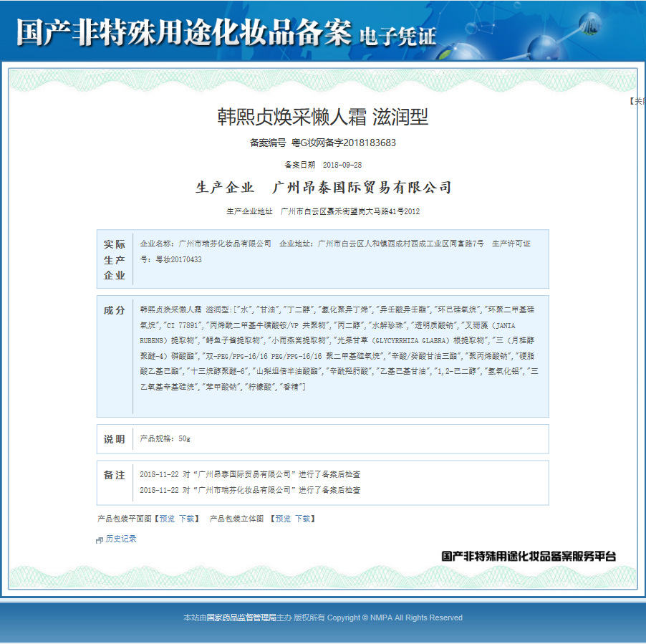Image resolution: width=646 pixels, height=644 pixels.
Task: Click the first 2018-11-22 remark about 广州昂泰国际贸易有限公司
Action: 250,474
